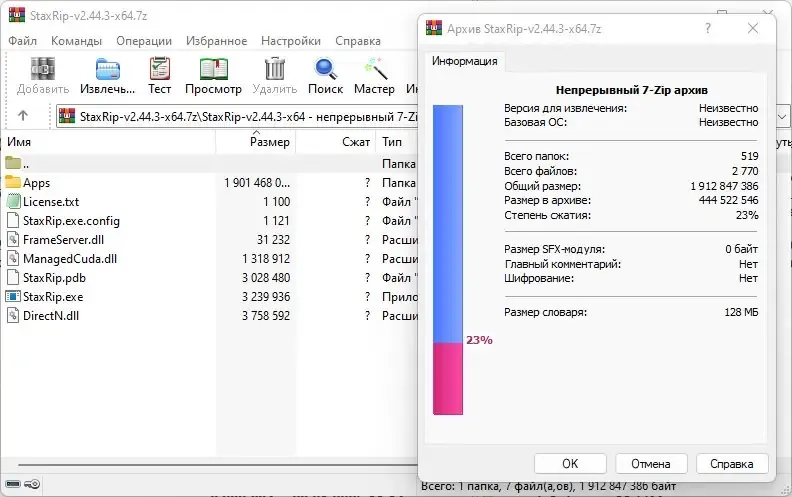Viewport: 792px width, 497px height.
Task: Open Поиск magnifier icon
Action: point(325,69)
